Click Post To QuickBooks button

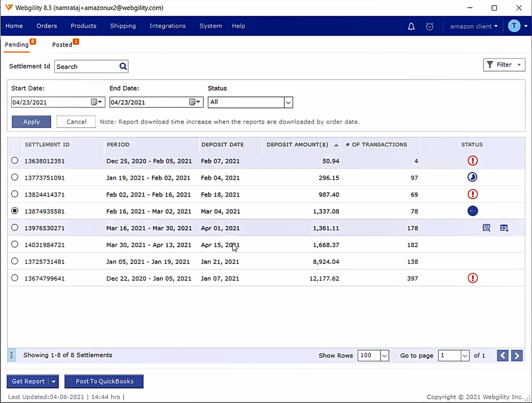(105, 382)
